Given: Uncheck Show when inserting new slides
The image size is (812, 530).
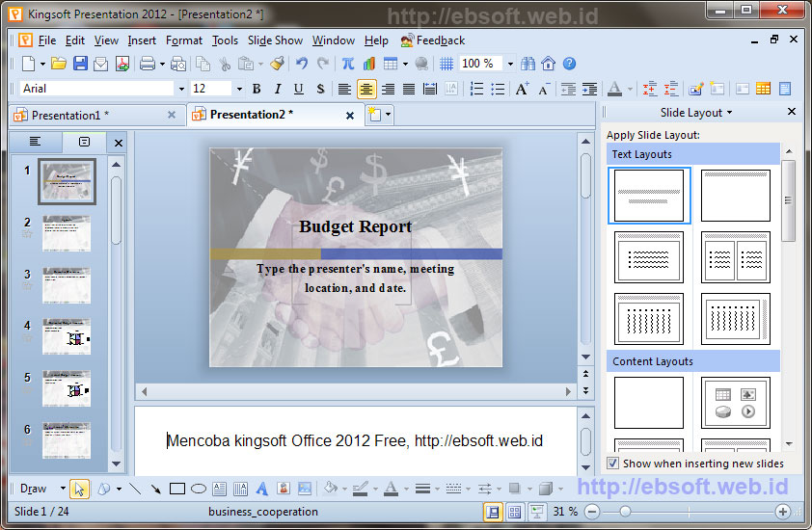Looking at the screenshot, I should [x=612, y=464].
